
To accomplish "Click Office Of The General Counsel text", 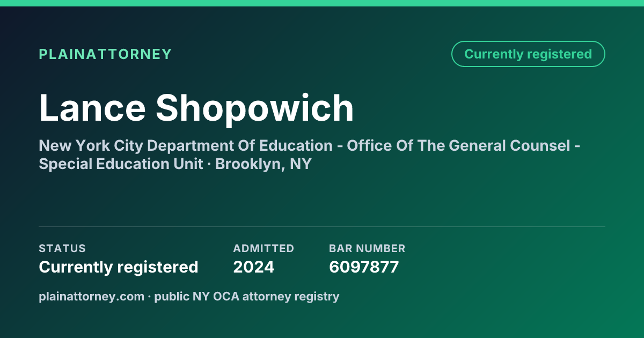I will tap(458, 145).
